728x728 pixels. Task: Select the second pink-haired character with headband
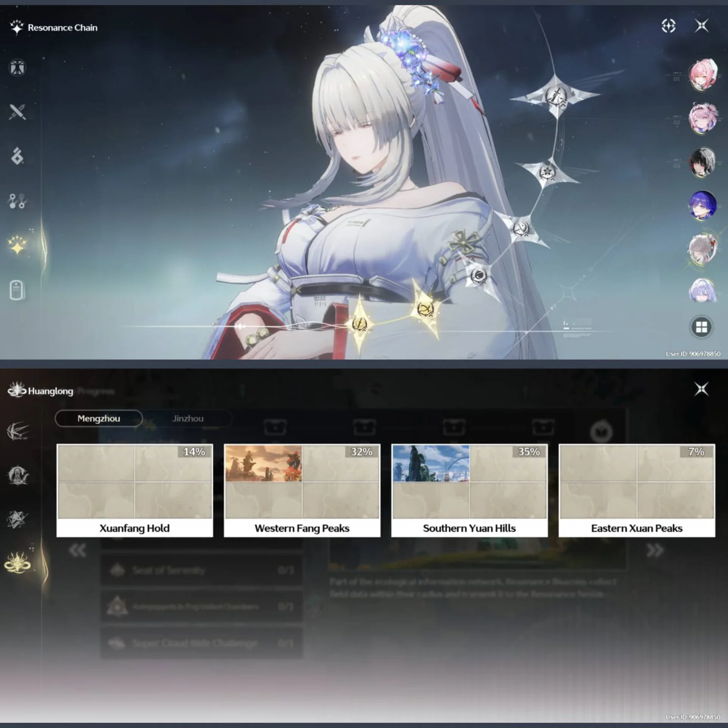pyautogui.click(x=703, y=118)
